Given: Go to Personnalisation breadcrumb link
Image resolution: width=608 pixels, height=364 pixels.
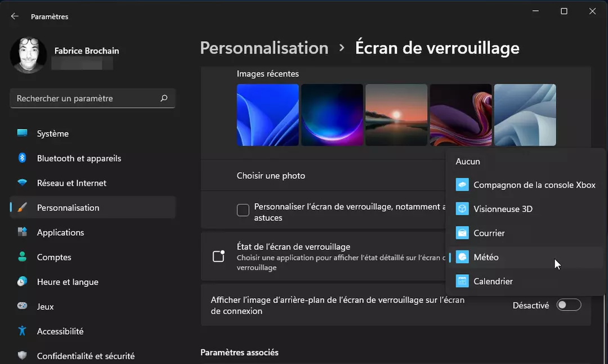Looking at the screenshot, I should [x=264, y=48].
